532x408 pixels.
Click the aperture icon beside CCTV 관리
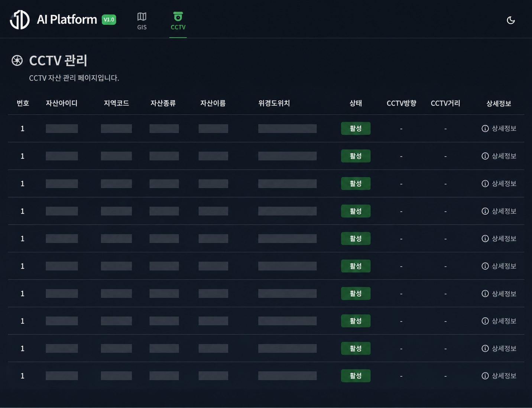tap(17, 60)
